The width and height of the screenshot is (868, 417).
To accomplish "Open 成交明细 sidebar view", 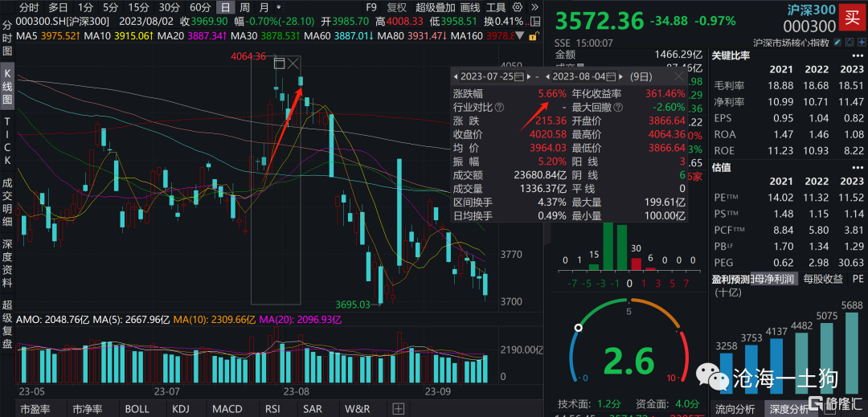I will coord(8,202).
